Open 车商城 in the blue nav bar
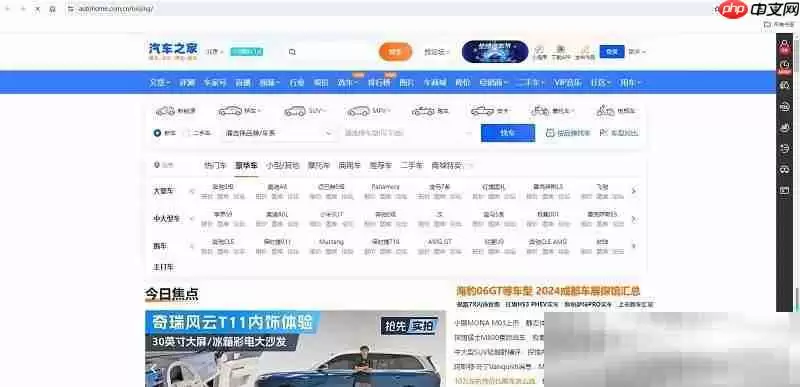800x387 pixels. pyautogui.click(x=435, y=83)
